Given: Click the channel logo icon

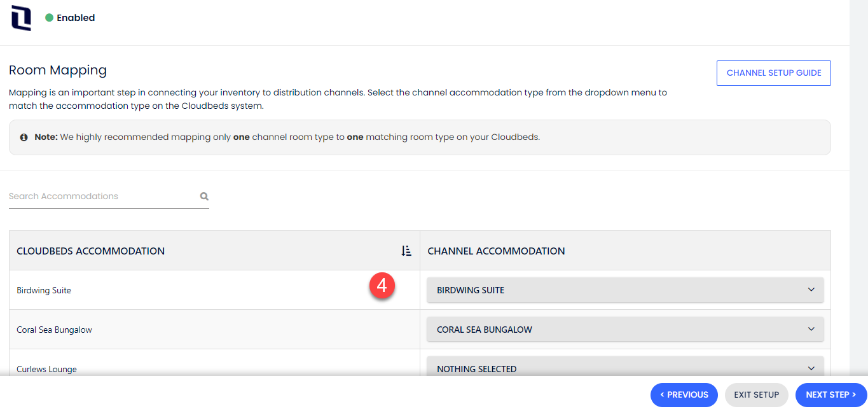Looking at the screenshot, I should click(20, 18).
